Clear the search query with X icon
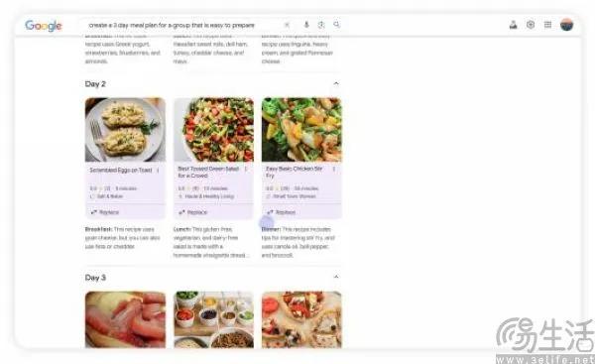595x364 pixels. pos(287,25)
